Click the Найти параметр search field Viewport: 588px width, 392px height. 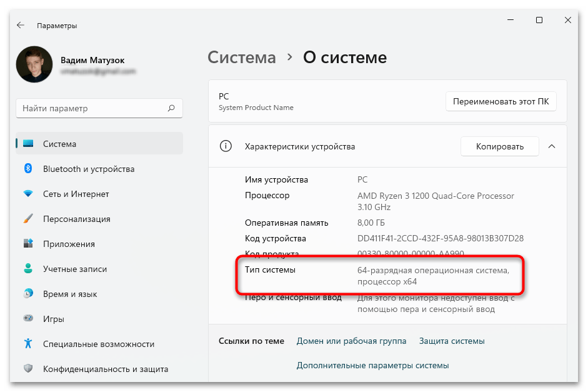click(x=94, y=108)
